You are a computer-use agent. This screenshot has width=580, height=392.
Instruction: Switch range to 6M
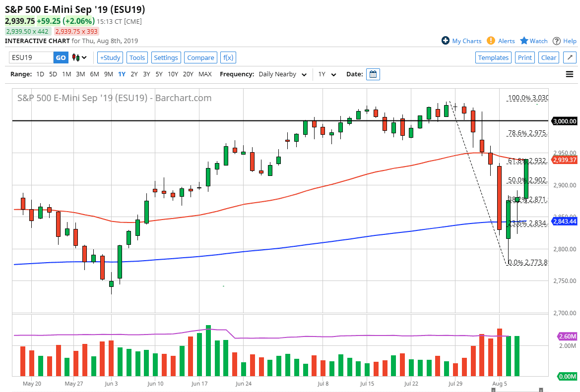pos(94,74)
